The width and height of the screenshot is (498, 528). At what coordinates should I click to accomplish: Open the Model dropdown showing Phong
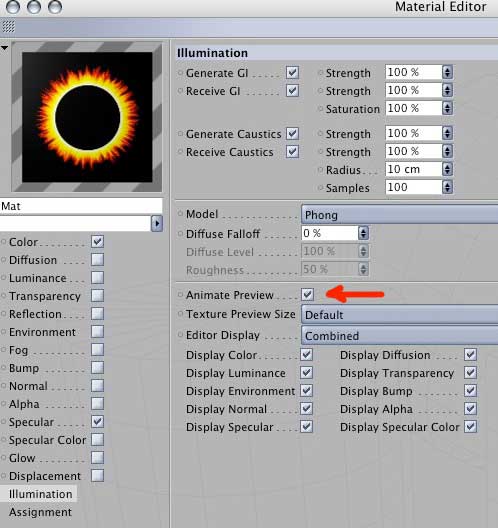pyautogui.click(x=400, y=214)
